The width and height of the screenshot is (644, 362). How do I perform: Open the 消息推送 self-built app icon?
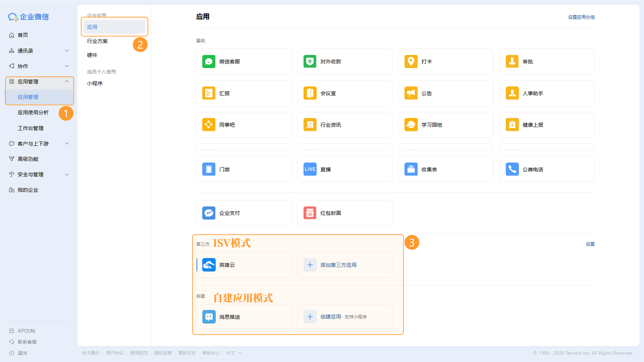click(209, 317)
